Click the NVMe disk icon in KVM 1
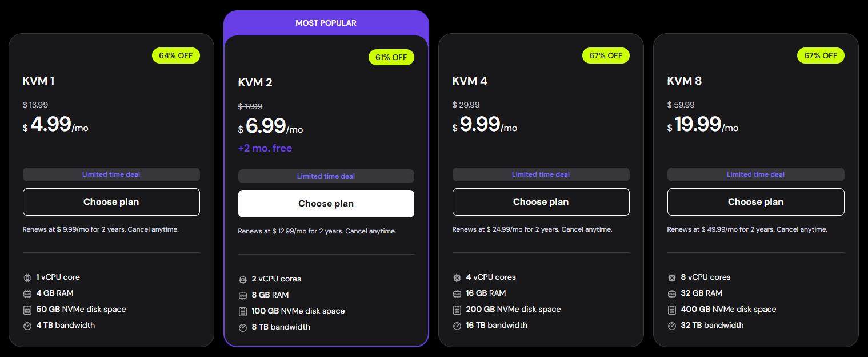Viewport: 868px width, 357px height. click(x=27, y=310)
